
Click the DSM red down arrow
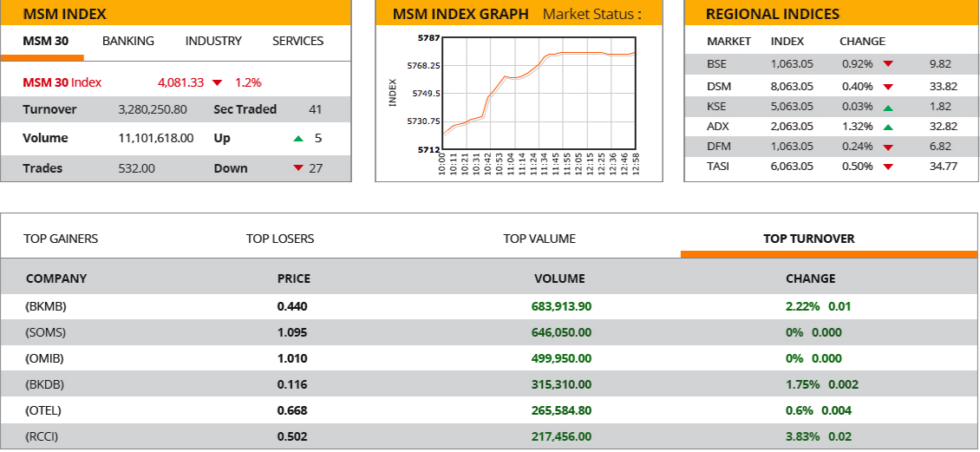(888, 87)
